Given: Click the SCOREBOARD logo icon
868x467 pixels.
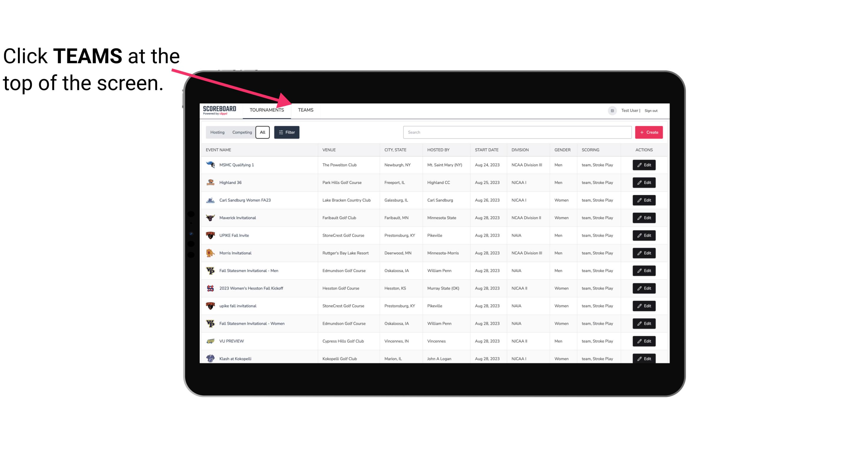Looking at the screenshot, I should click(218, 110).
